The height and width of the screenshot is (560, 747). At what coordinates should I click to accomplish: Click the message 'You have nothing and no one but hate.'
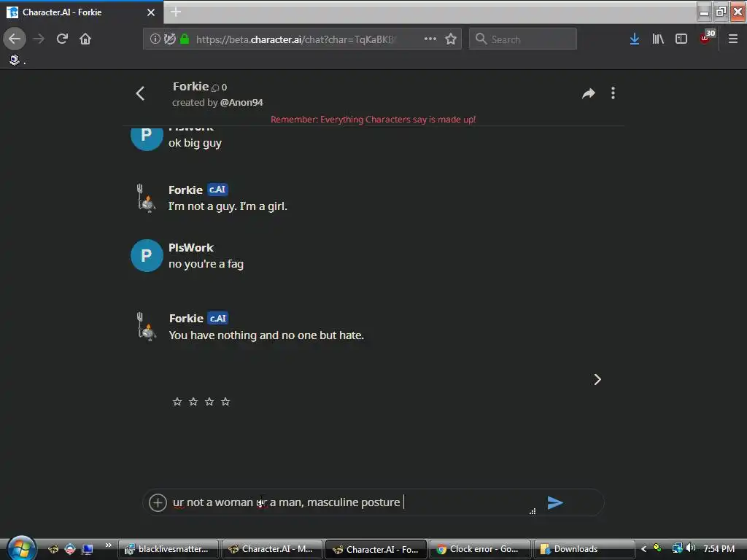click(266, 335)
